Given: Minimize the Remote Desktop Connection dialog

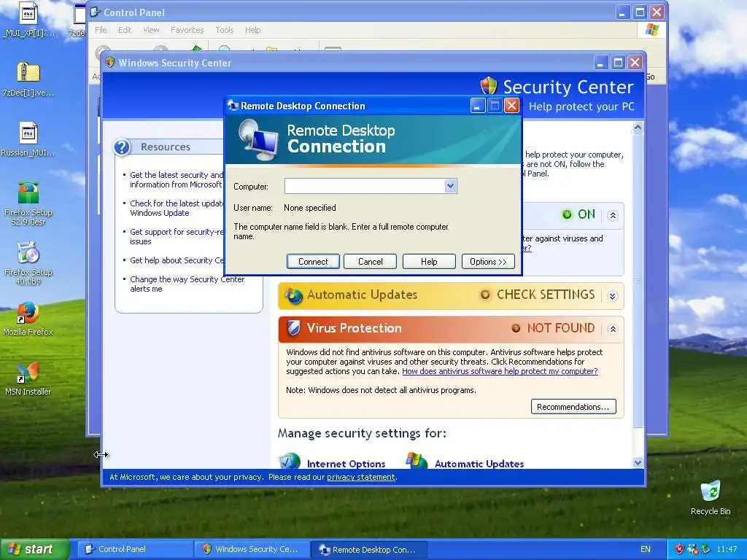Looking at the screenshot, I should click(x=477, y=106).
